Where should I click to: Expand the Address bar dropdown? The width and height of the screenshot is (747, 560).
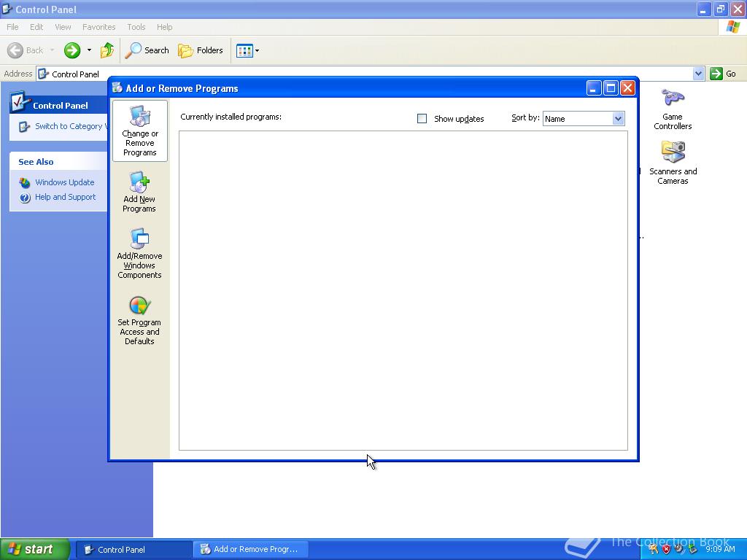tap(698, 74)
